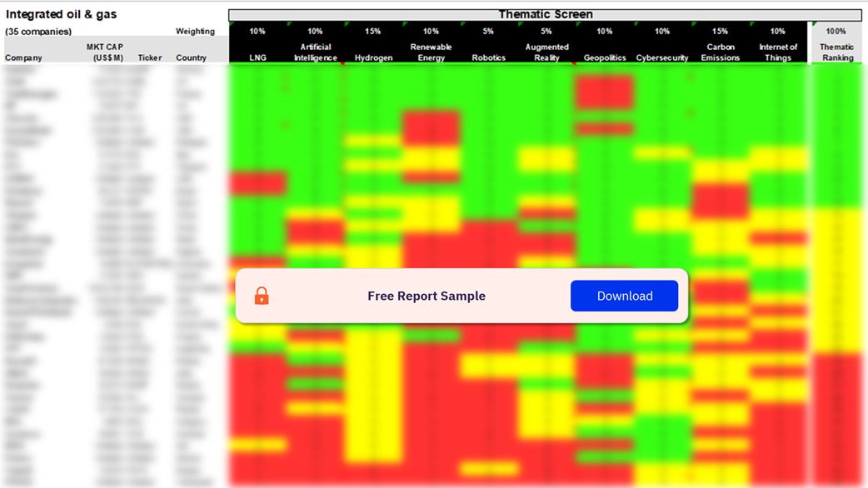The height and width of the screenshot is (488, 868).
Task: Click the Renewable Energy column header
Action: [431, 52]
